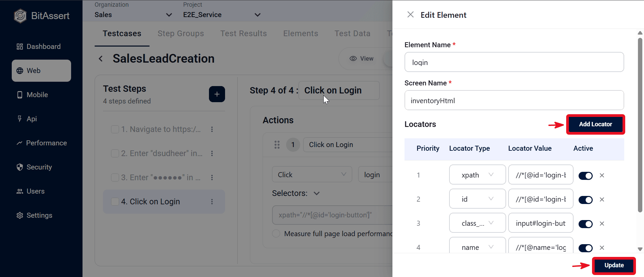Open options menu for step 1 Navigate
The height and width of the screenshot is (277, 644).
[x=212, y=129]
